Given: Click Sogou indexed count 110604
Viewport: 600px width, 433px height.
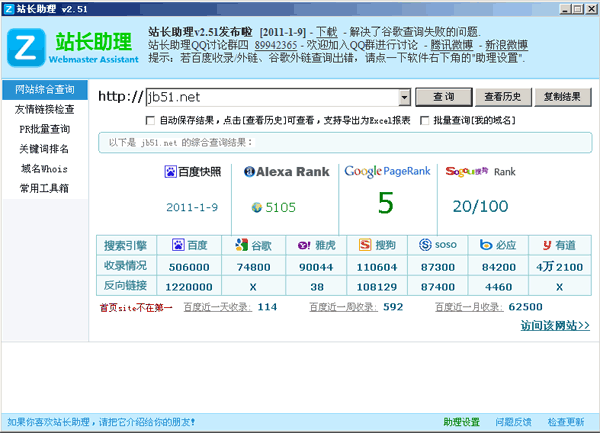Looking at the screenshot, I should point(377,267).
